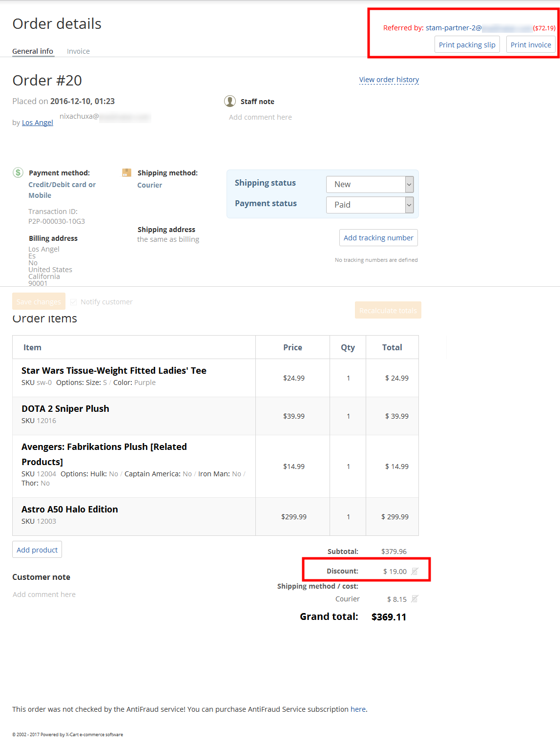Open the Shipping status dropdown
Image resolution: width=560 pixels, height=744 pixels.
(x=370, y=184)
